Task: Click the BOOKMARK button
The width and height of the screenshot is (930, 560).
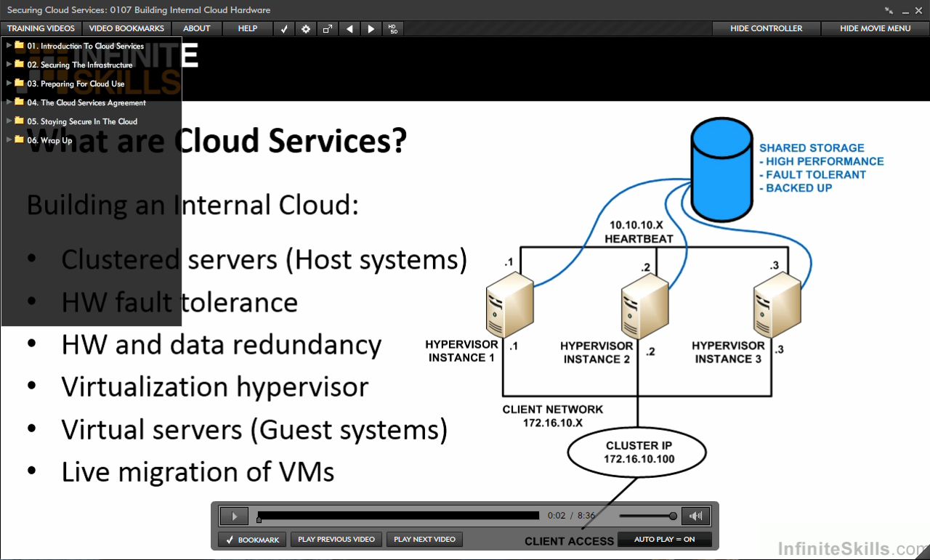Action: tap(252, 540)
